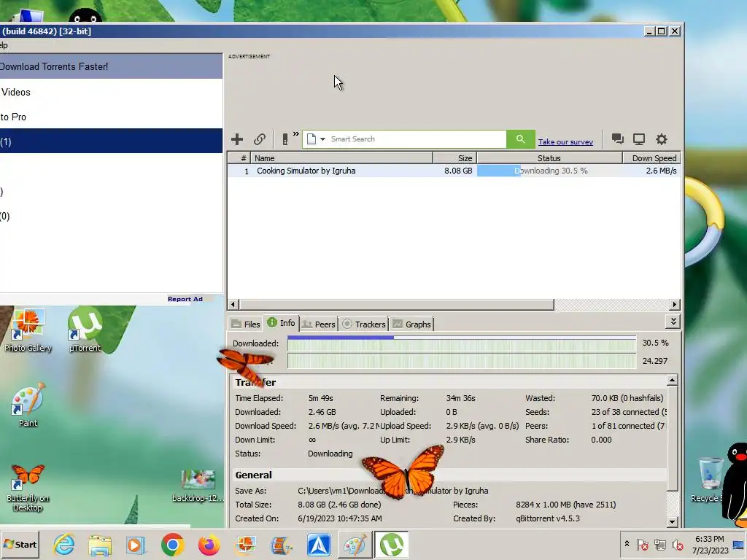Select the backdrop-12 image file on desktop
The width and height of the screenshot is (747, 560).
point(198,486)
